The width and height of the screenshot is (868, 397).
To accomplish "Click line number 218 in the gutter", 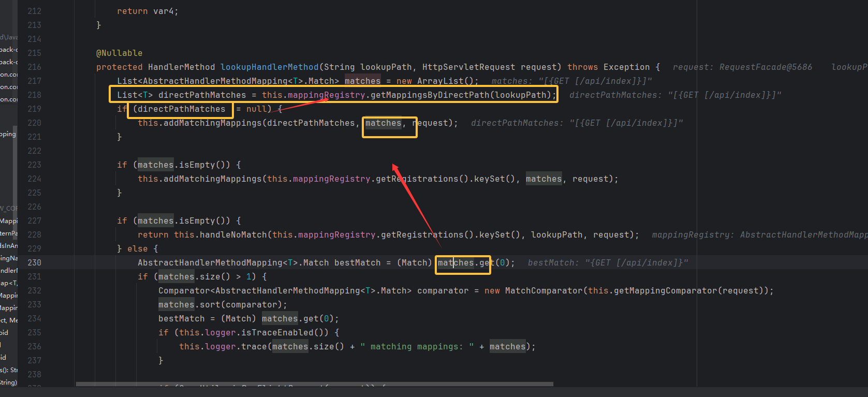I will click(x=34, y=95).
